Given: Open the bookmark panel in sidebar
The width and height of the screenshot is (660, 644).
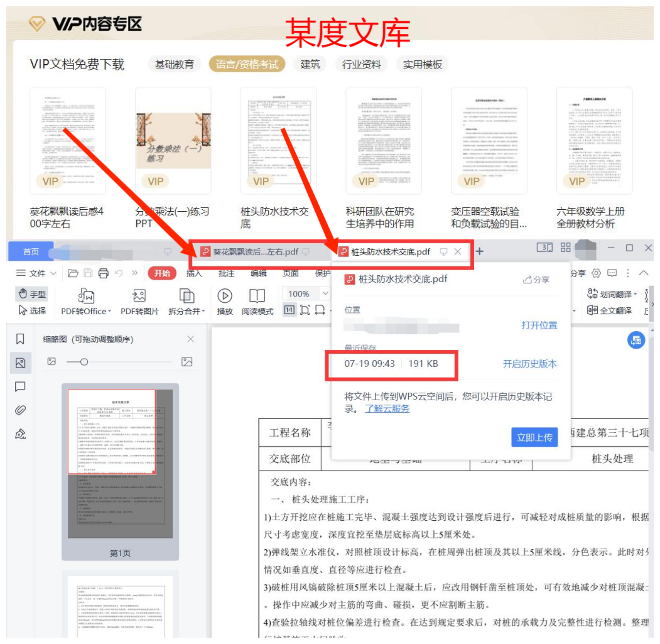Looking at the screenshot, I should coord(20,339).
